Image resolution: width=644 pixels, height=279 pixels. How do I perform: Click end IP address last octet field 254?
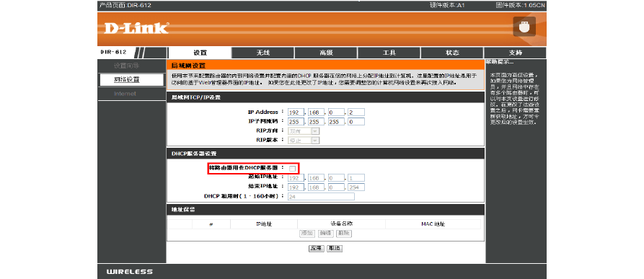click(x=356, y=187)
